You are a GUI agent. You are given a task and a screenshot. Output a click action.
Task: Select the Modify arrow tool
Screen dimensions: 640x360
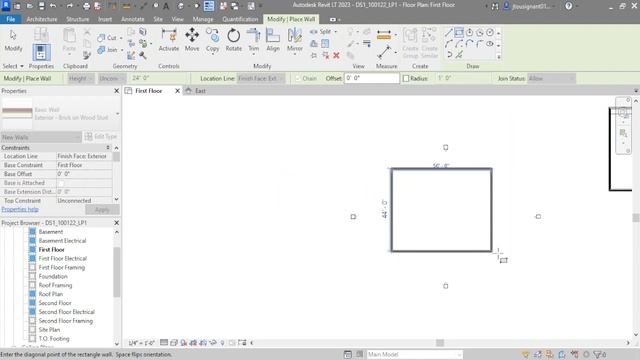click(13, 40)
